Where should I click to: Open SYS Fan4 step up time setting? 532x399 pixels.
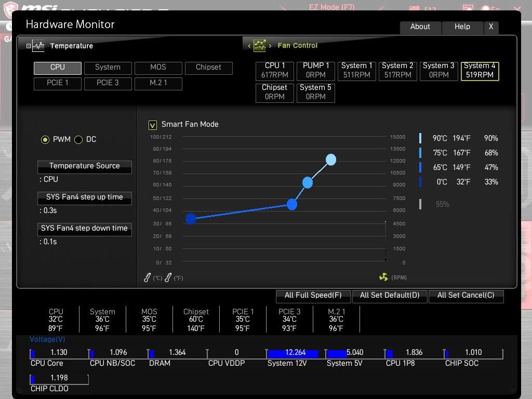[85, 198]
